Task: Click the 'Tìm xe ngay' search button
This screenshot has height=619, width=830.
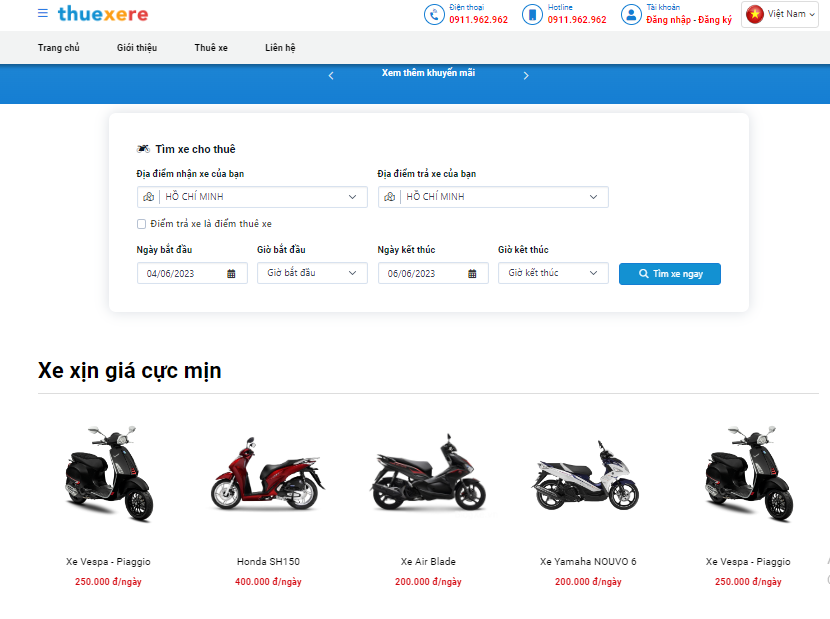Action: tap(669, 273)
